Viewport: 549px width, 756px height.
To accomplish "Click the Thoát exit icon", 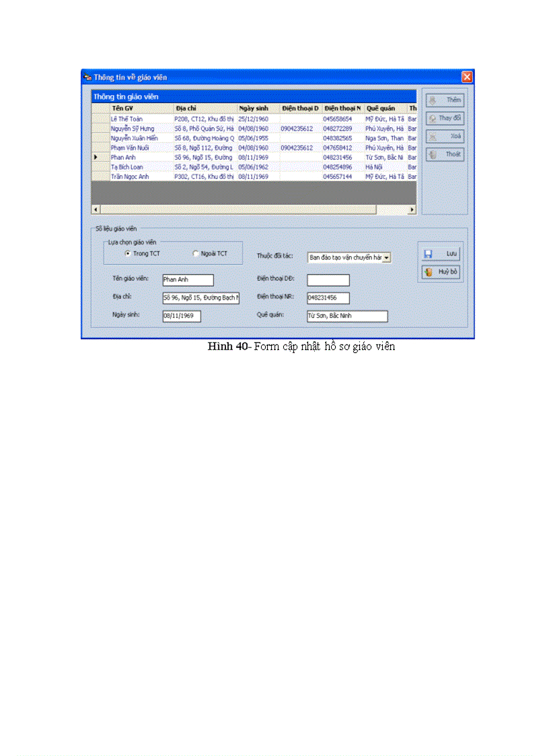I will [x=433, y=154].
